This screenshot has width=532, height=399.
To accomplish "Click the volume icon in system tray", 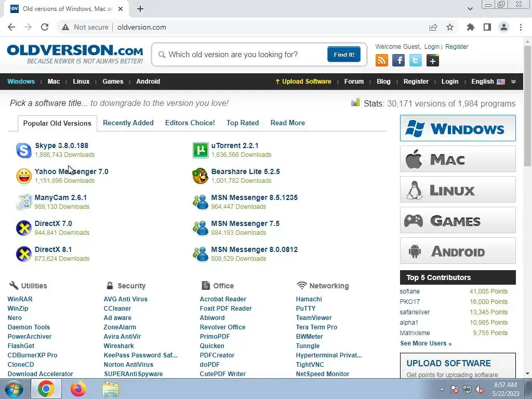I will (480, 390).
